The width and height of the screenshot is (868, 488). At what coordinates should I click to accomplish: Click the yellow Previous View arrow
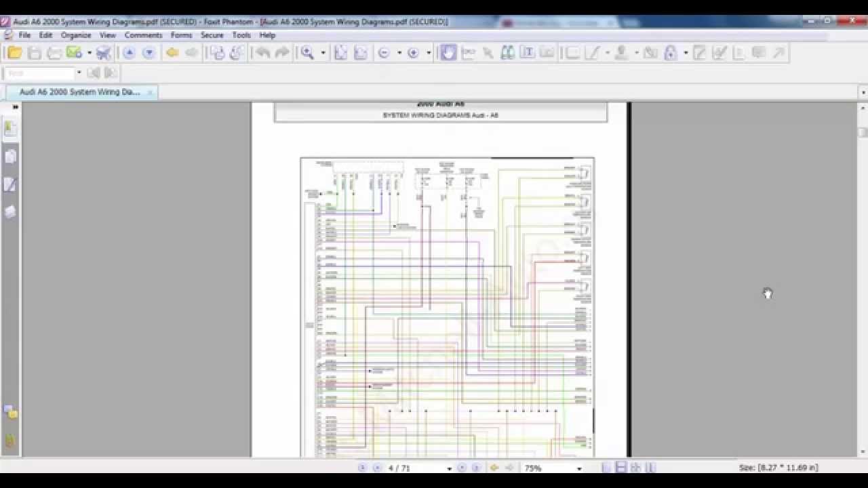(172, 53)
